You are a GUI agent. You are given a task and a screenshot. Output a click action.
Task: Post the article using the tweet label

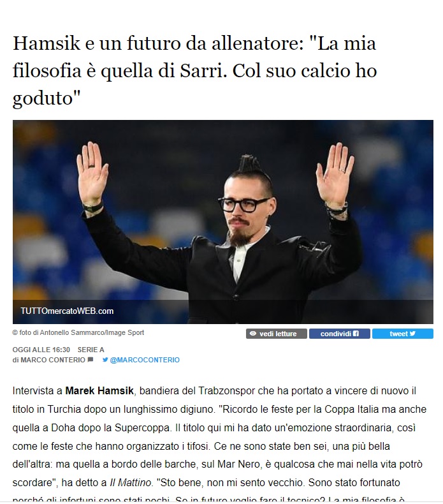[x=398, y=334]
